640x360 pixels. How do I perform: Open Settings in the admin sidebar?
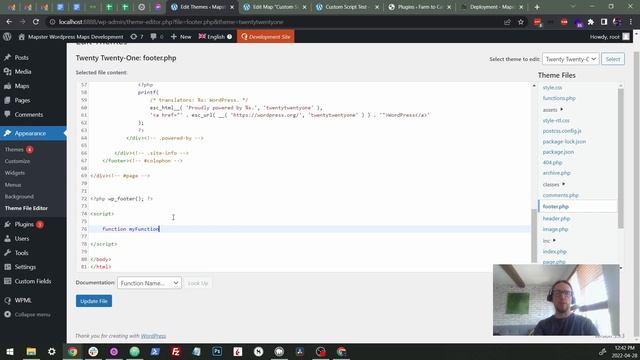(25, 267)
